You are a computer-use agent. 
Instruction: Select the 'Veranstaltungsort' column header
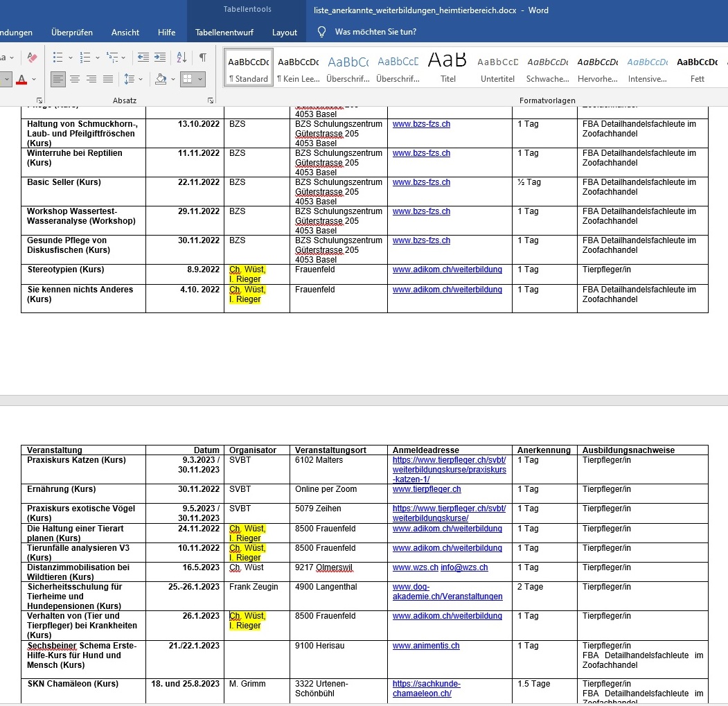[330, 450]
